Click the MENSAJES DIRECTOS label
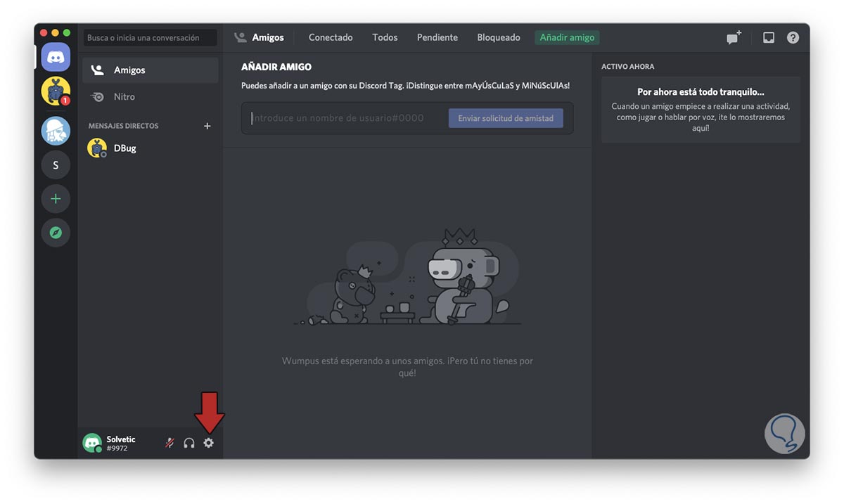The height and width of the screenshot is (504, 844). (123, 126)
